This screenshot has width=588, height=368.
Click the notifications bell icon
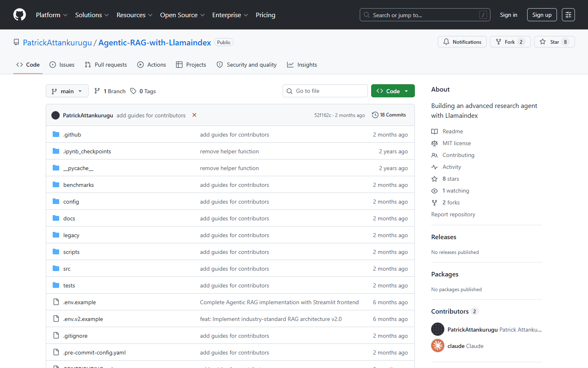[x=446, y=42]
